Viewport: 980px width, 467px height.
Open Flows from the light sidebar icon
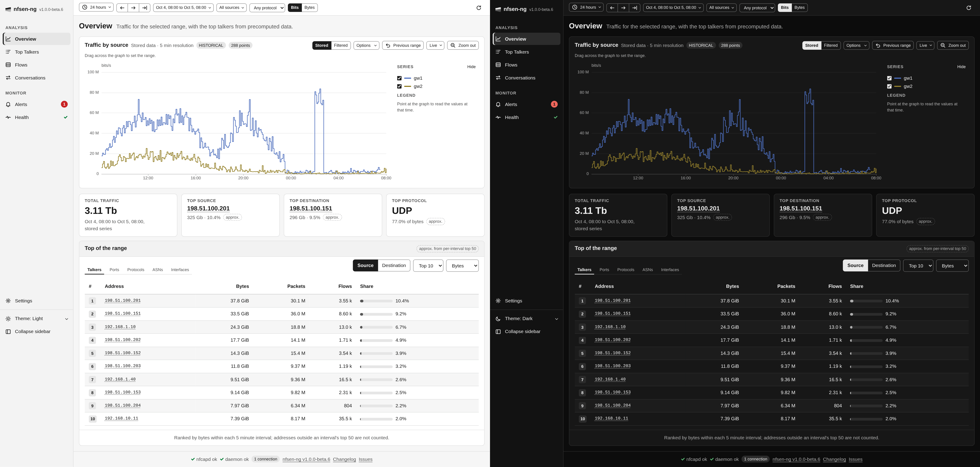(x=8, y=65)
